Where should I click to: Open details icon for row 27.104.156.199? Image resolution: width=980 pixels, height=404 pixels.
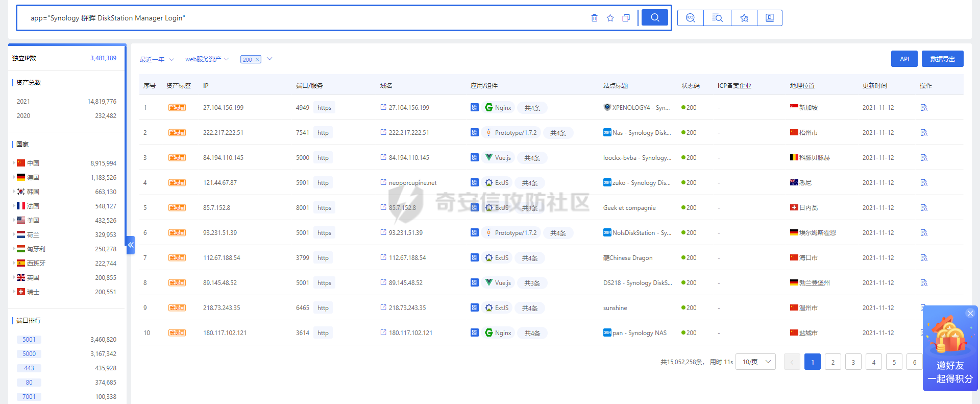coord(924,108)
